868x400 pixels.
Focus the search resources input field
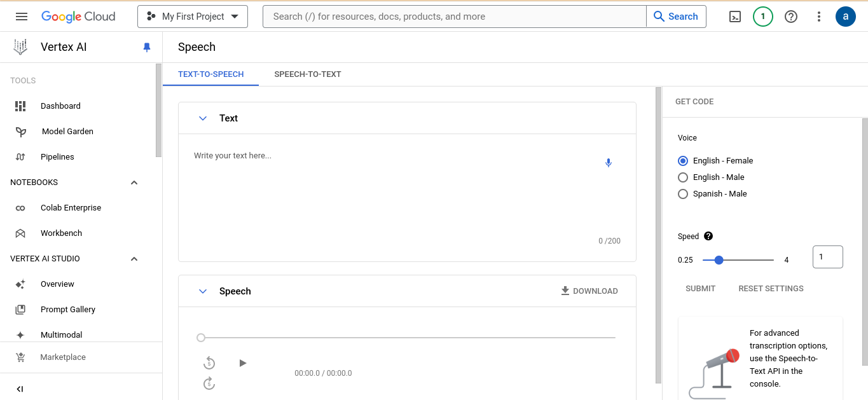(455, 17)
